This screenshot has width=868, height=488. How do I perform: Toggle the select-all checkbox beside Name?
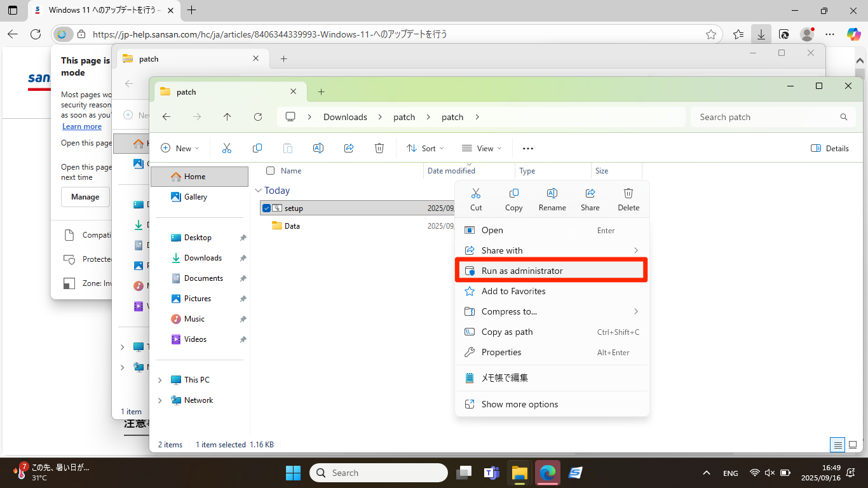[x=271, y=171]
